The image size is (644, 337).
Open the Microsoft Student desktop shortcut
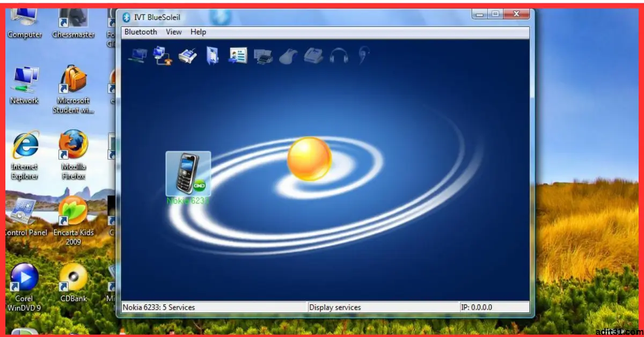coord(74,89)
